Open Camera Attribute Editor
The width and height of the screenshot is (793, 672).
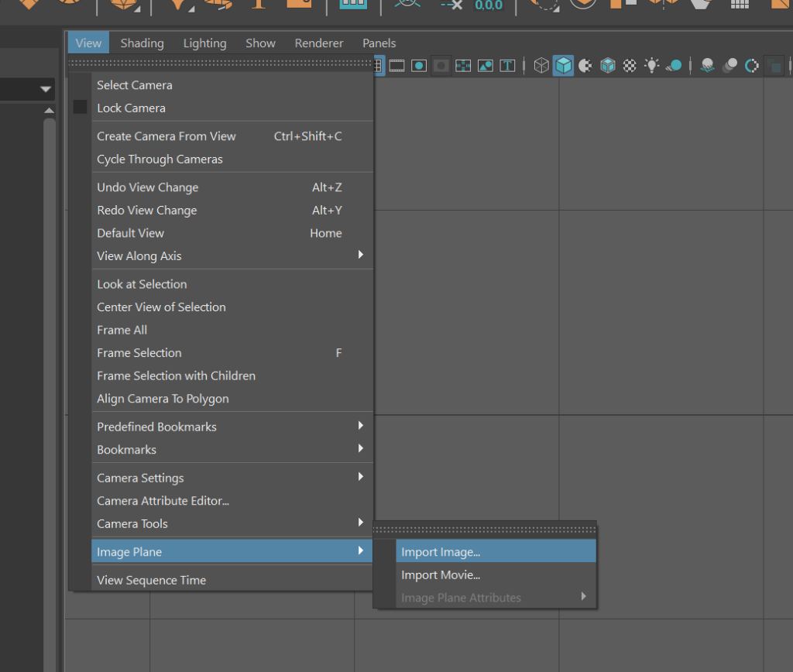coord(163,501)
